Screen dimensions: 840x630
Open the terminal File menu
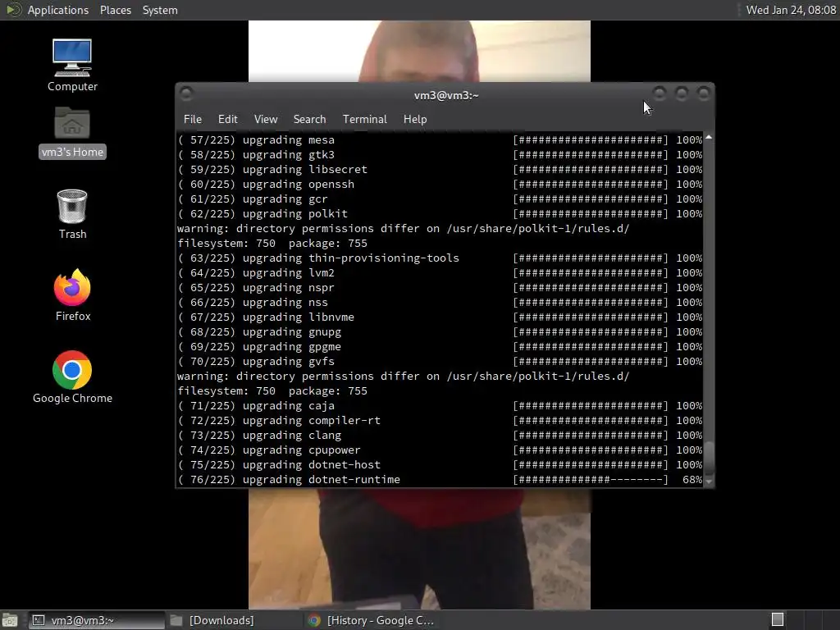192,119
